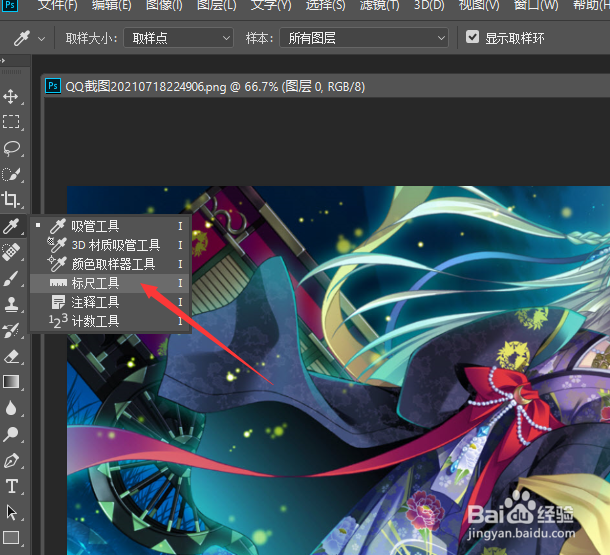Open the tool preset picker arrow
The image size is (610, 555).
(41, 39)
